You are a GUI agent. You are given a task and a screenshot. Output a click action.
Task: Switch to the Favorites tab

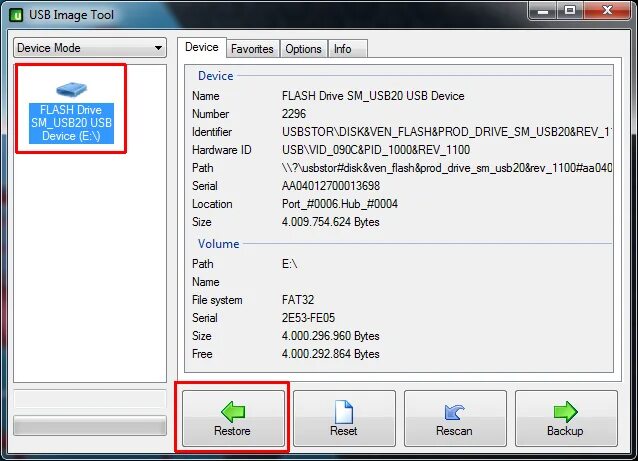point(252,49)
